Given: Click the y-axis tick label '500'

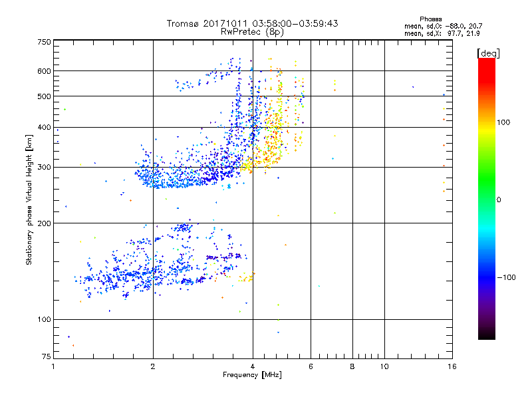Looking at the screenshot, I should 45,96.
